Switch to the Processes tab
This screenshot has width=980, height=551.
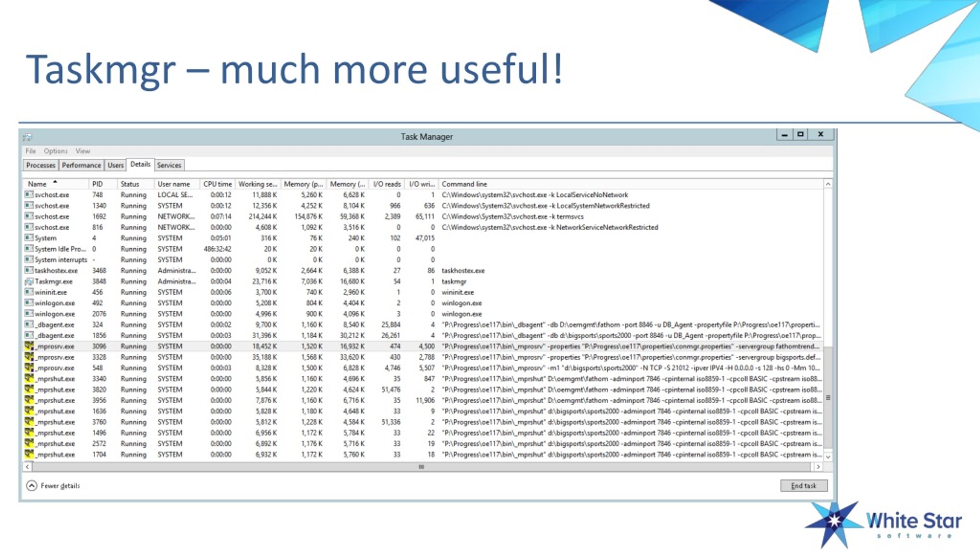pyautogui.click(x=41, y=165)
